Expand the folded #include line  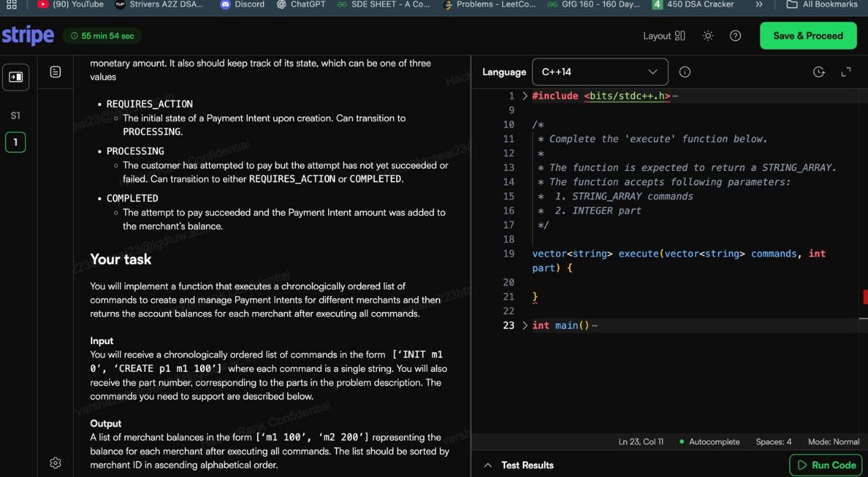pyautogui.click(x=525, y=96)
